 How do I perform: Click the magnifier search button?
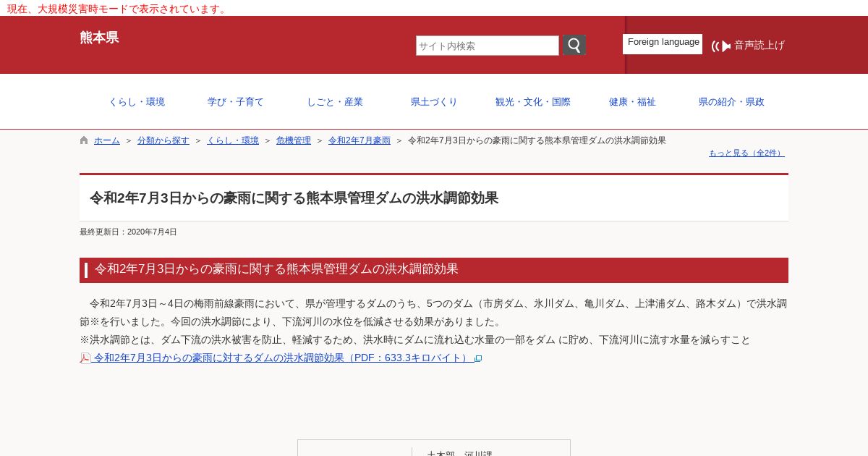574,45
